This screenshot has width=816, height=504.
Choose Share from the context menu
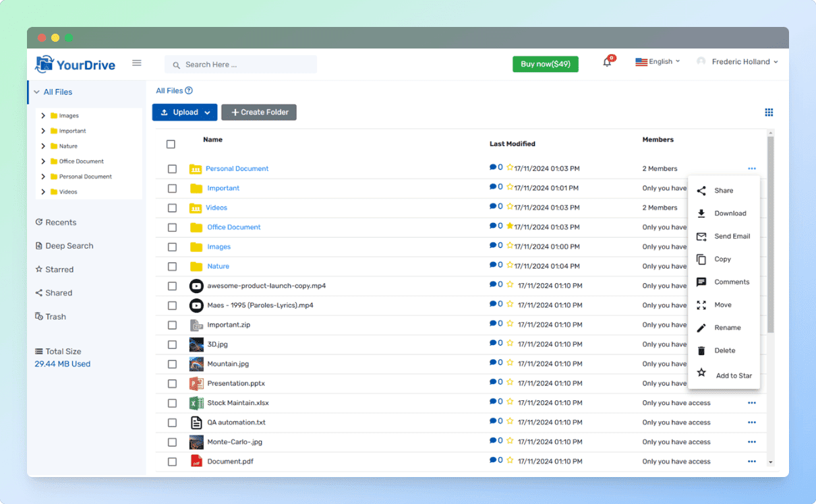724,191
